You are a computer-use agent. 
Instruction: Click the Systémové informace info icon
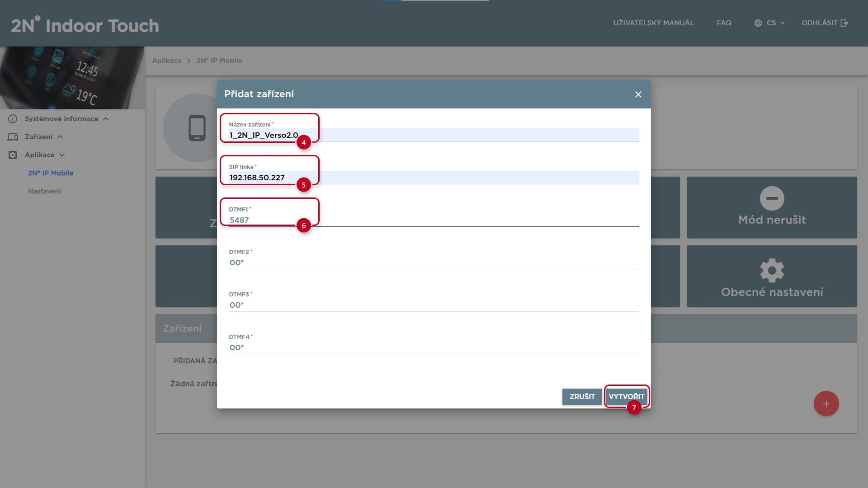pyautogui.click(x=13, y=119)
